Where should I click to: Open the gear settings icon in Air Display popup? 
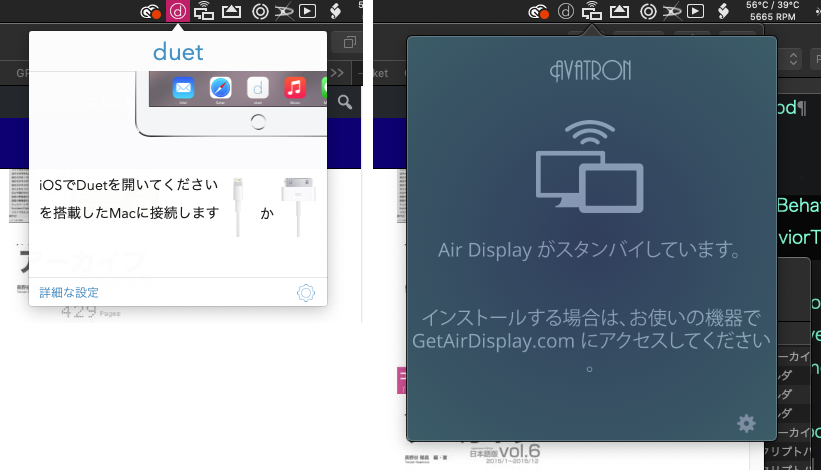746,423
